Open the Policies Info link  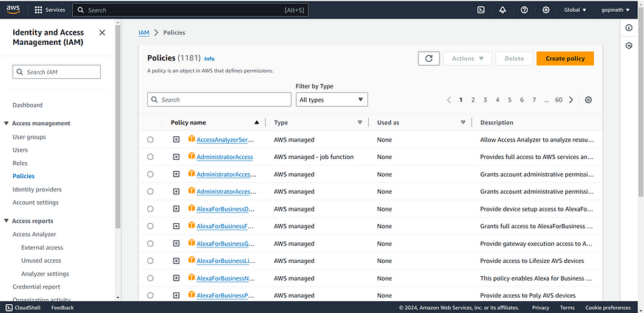pos(209,59)
